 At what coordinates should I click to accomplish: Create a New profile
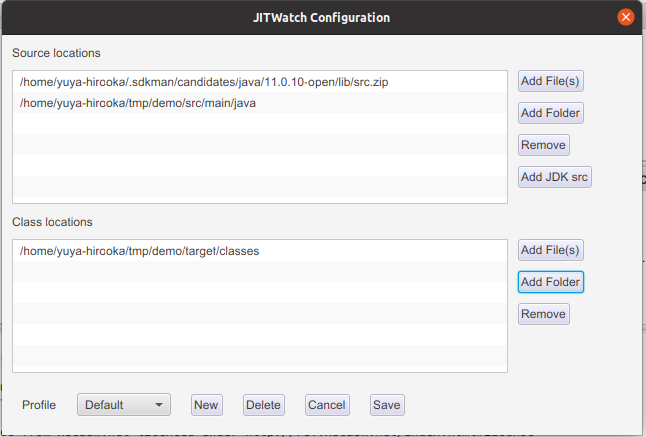(x=206, y=405)
